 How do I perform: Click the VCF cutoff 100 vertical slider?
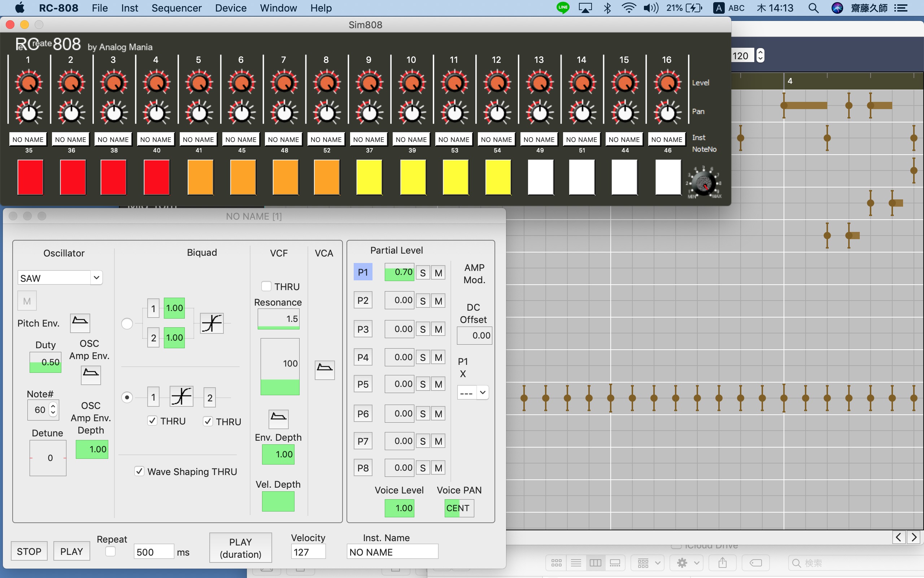pyautogui.click(x=280, y=367)
